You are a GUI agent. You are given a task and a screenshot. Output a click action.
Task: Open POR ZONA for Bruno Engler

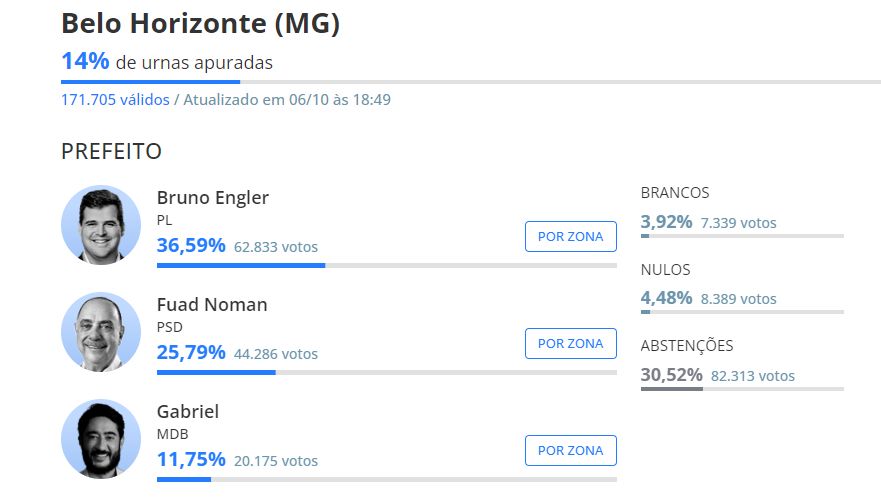[570, 237]
